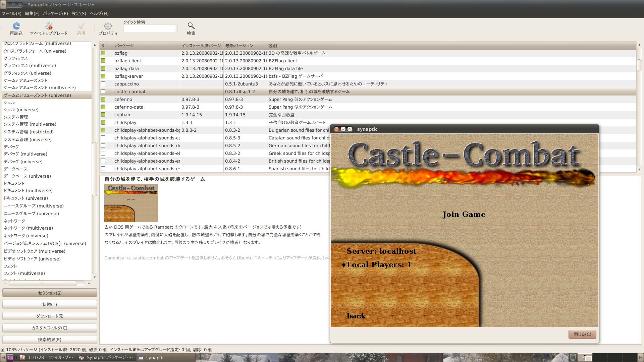Viewport: 644px width, 362px height.
Task: Toggle checkbox for Spanish childsplay sounds row
Action: coord(103,169)
